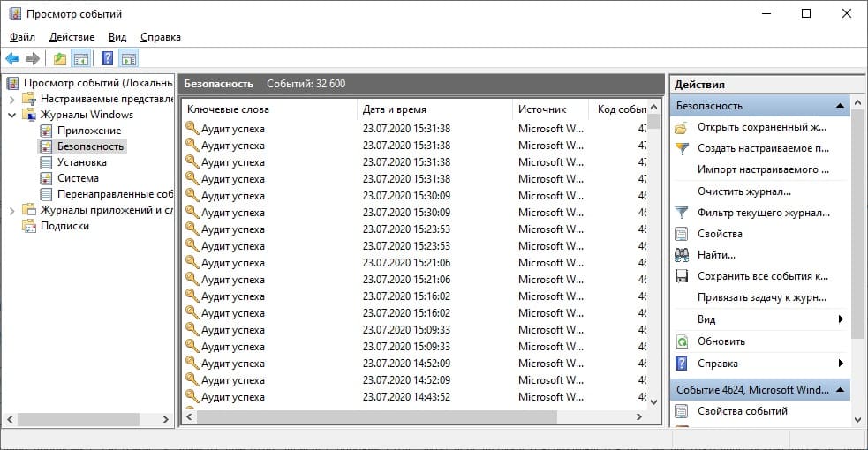Click the Справка question icon in Actions
Image resolution: width=868 pixels, height=450 pixels.
click(x=682, y=364)
